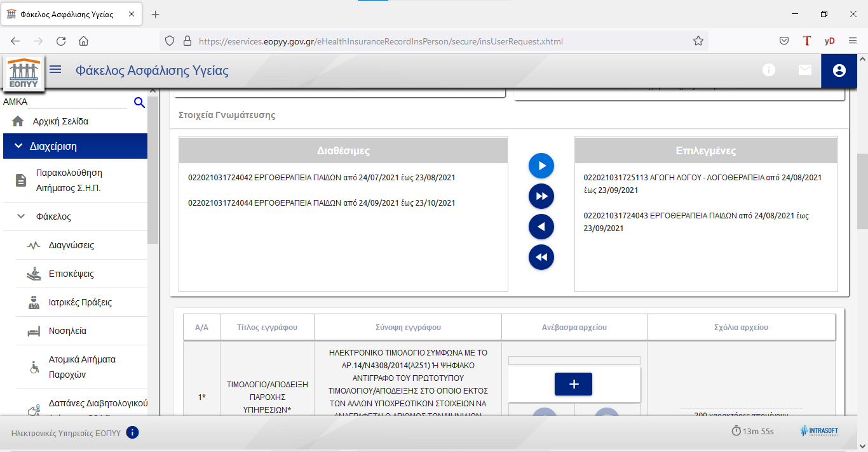Click the info icon in header

[x=769, y=70]
